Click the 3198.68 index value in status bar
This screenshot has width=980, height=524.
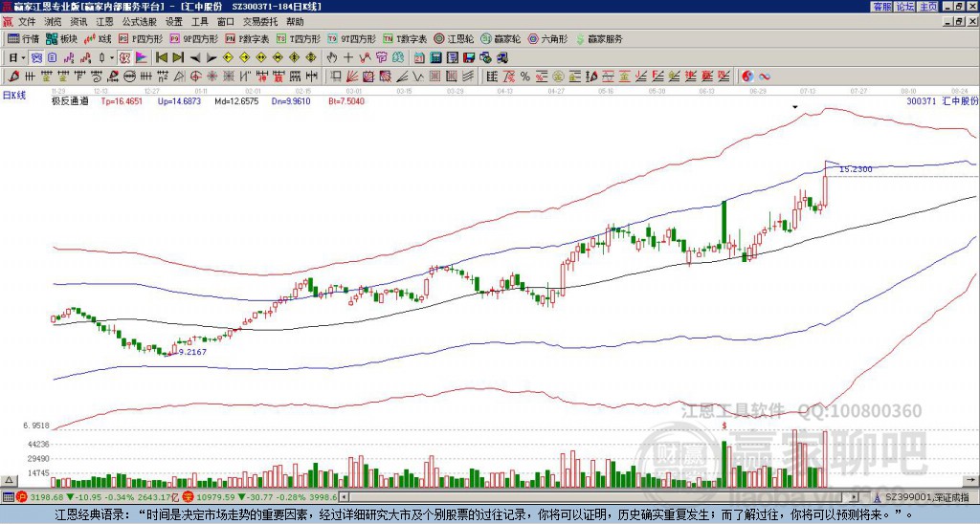(47, 497)
